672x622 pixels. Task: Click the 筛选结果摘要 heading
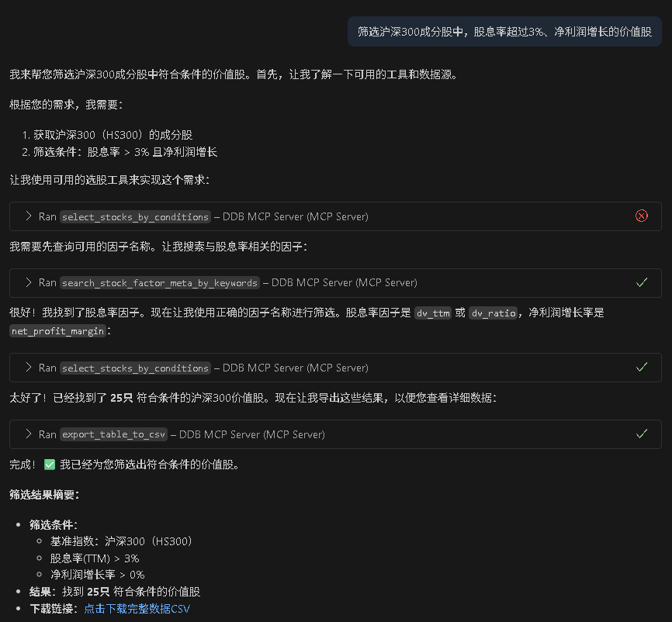pos(44,494)
